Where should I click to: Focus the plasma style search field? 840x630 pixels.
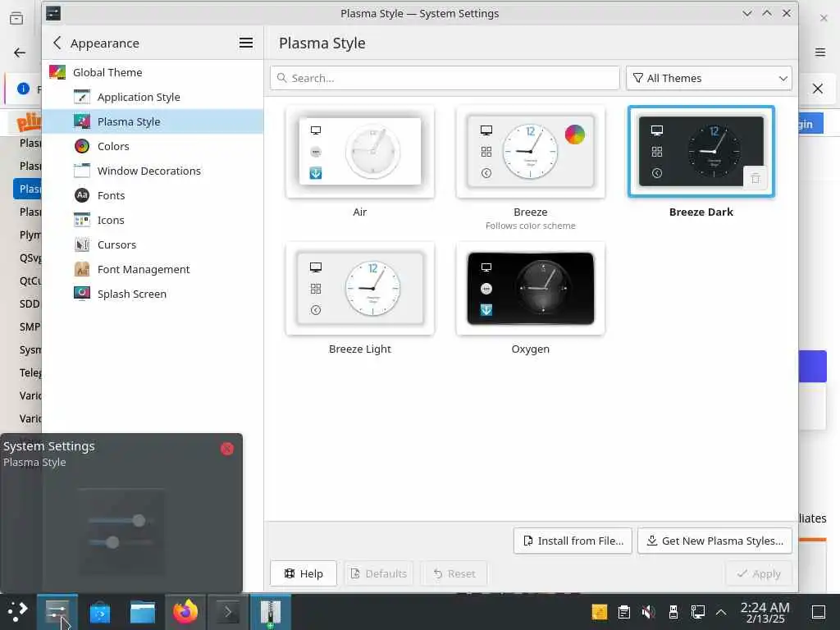(445, 78)
